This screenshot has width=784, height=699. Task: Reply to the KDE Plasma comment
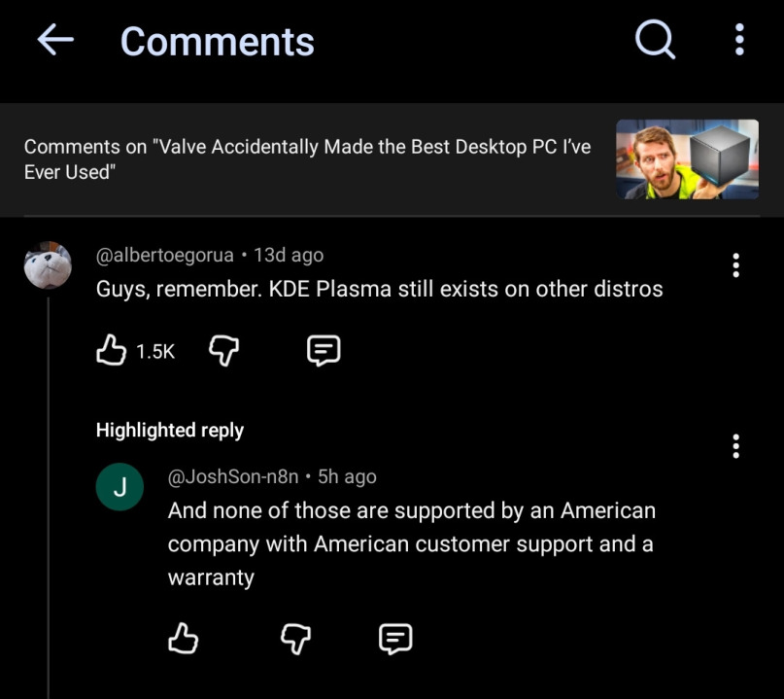pos(324,350)
